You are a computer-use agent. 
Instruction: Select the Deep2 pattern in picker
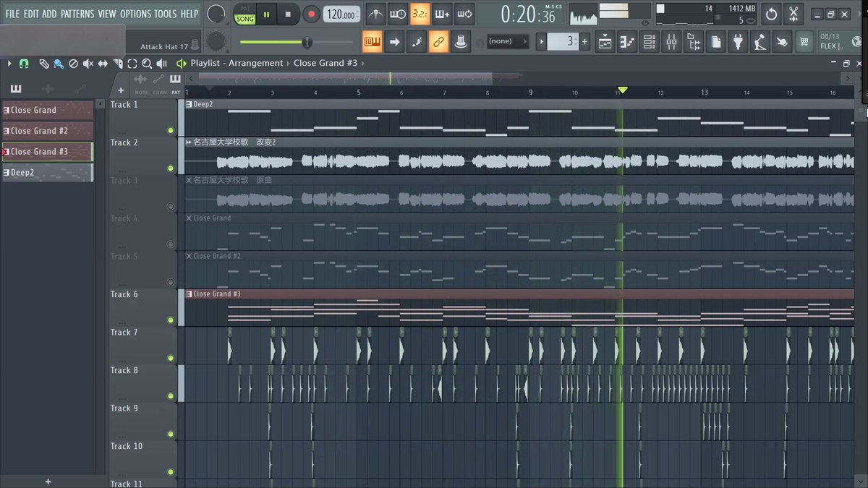[47, 173]
